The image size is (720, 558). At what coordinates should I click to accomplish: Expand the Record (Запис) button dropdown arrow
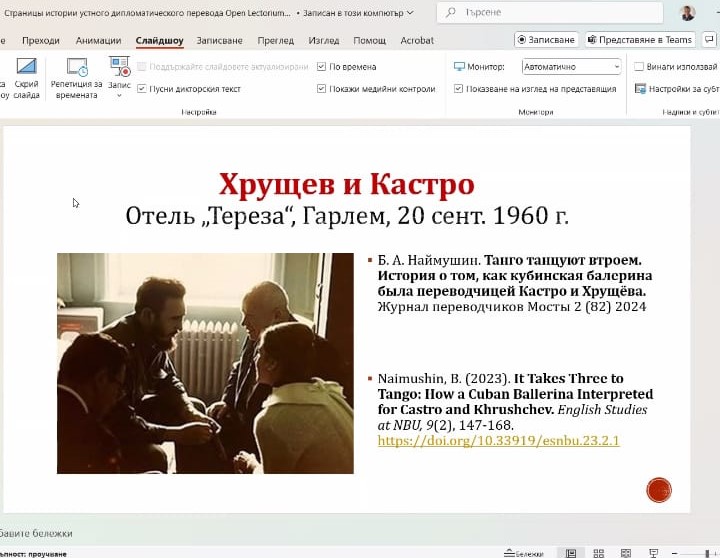pyautogui.click(x=120, y=96)
